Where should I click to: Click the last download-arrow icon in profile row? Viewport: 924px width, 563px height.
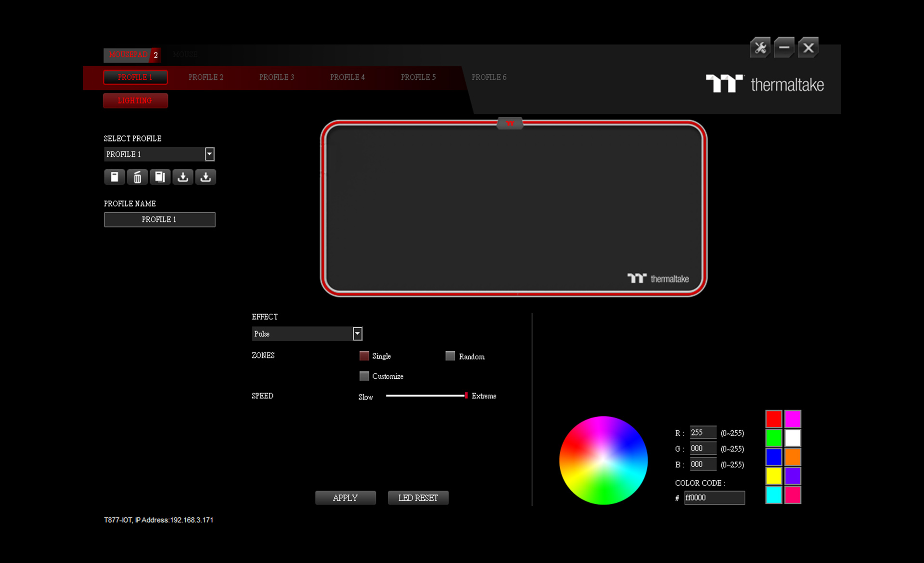(205, 177)
